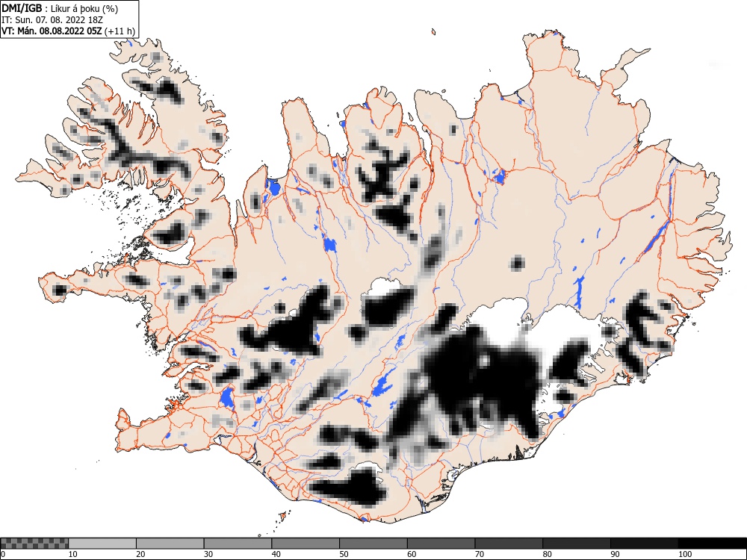Click the '90' legend label
Screen dimensions: 747x560
coord(615,554)
